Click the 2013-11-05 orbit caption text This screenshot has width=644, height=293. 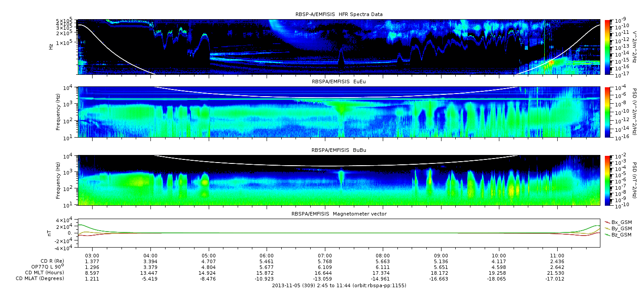tap(339, 285)
